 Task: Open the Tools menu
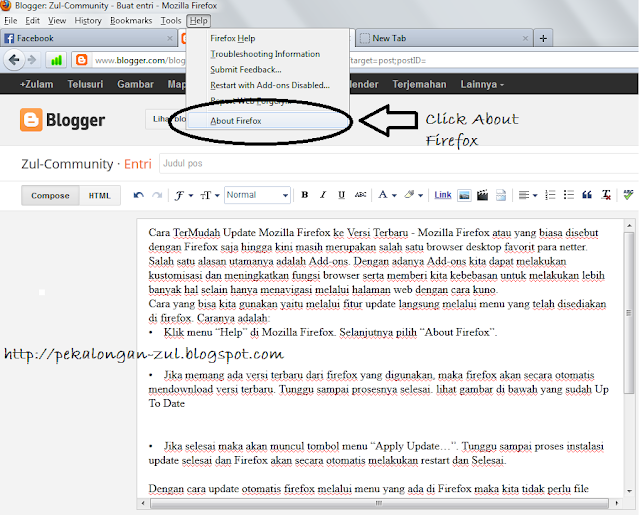[171, 20]
